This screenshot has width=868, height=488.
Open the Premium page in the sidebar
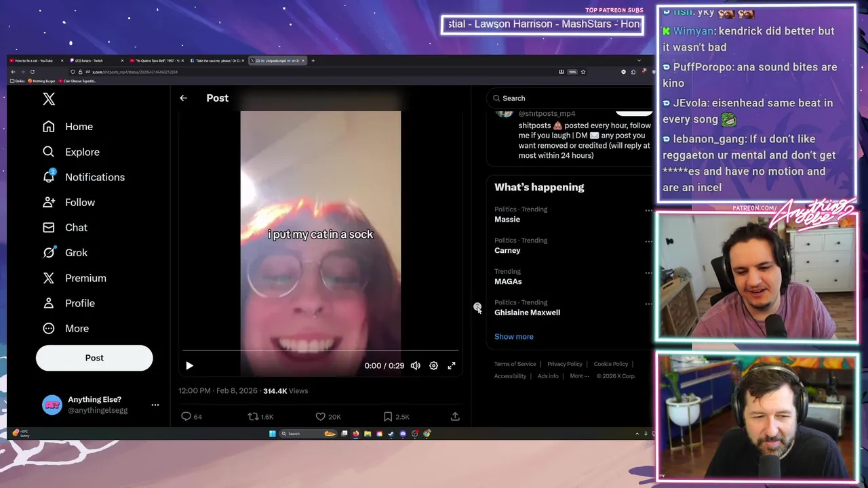(x=74, y=278)
